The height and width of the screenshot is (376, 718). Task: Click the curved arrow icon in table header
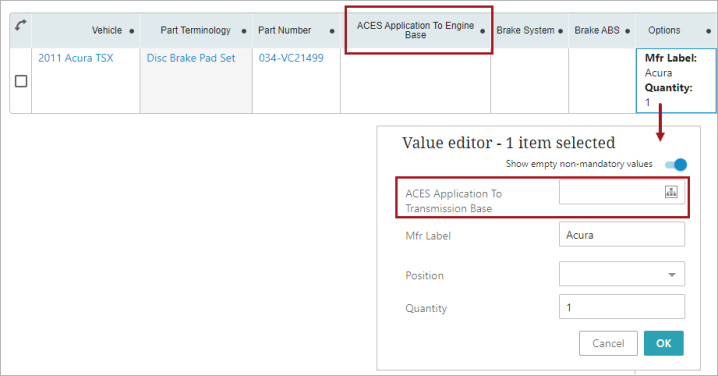coord(21,25)
